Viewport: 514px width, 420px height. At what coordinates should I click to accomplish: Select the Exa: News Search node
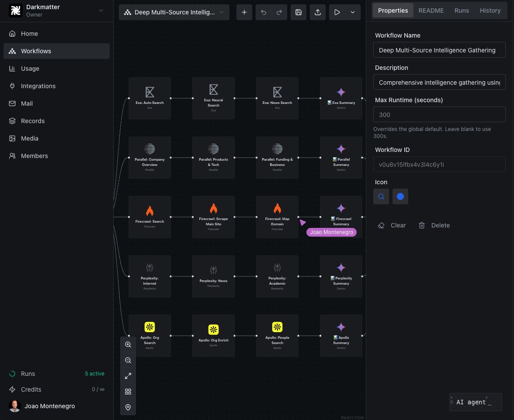[x=277, y=98]
